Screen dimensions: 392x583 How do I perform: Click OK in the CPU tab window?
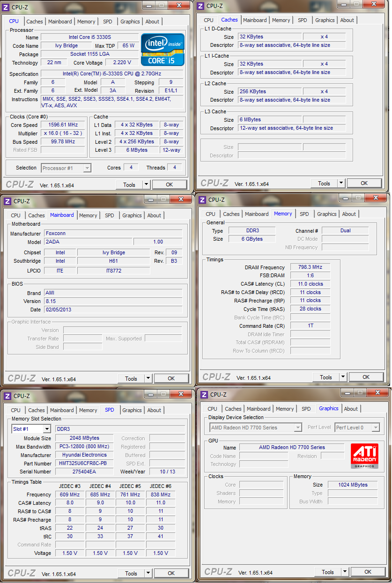170,185
